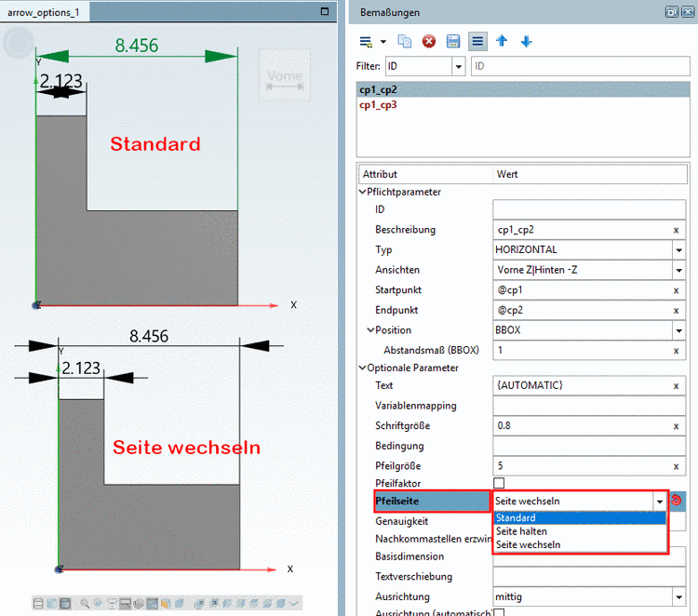Collapse the Optionale Parameter section
The width and height of the screenshot is (698, 616).
(x=362, y=368)
